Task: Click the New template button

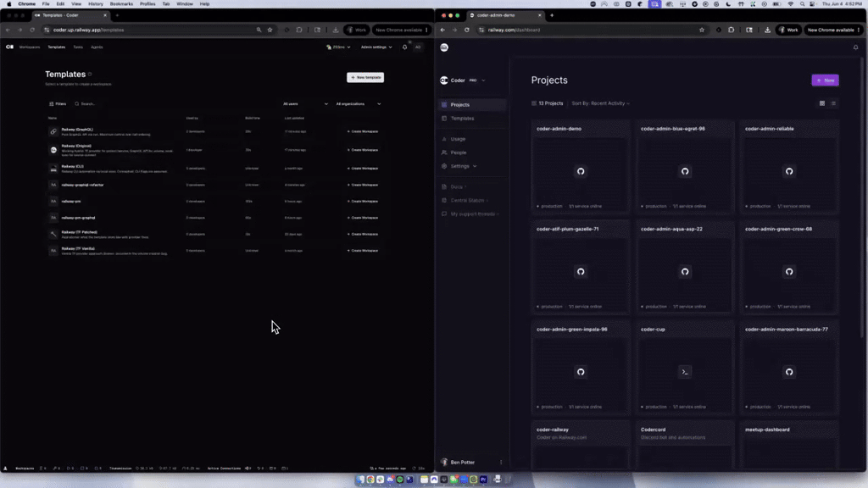Action: (365, 77)
